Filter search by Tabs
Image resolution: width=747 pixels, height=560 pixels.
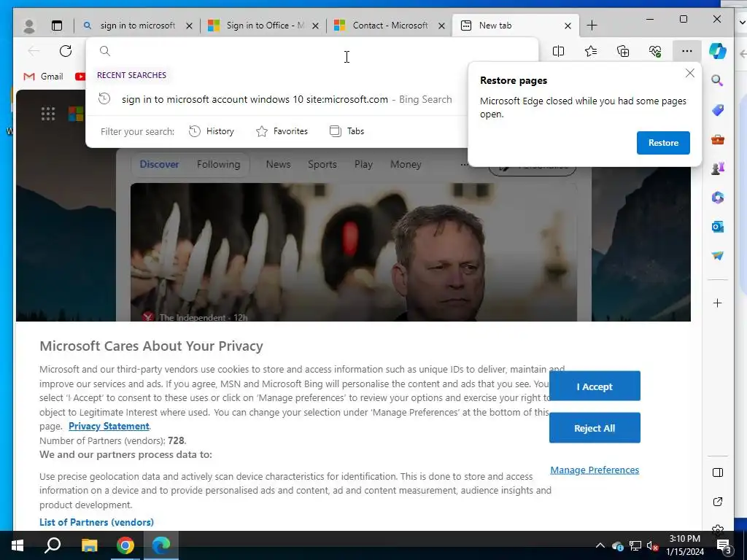coord(347,131)
